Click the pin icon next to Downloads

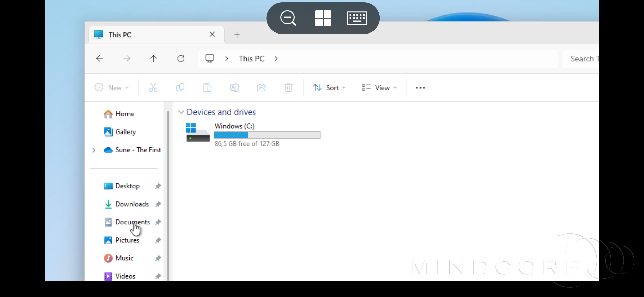[158, 204]
